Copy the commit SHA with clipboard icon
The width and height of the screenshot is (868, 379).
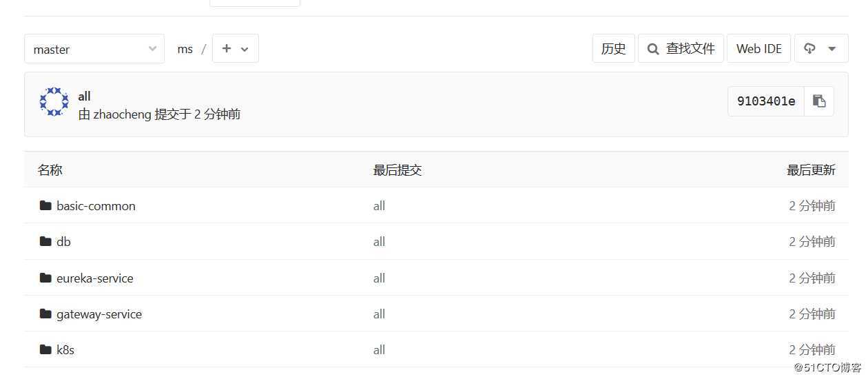[x=819, y=101]
